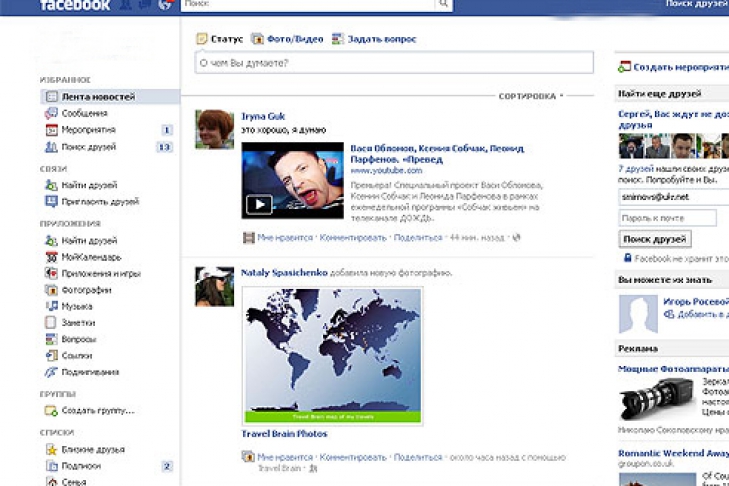Screen dimensions: 729x486
Task: Click in the О чем Вы думаете field
Action: (x=393, y=63)
